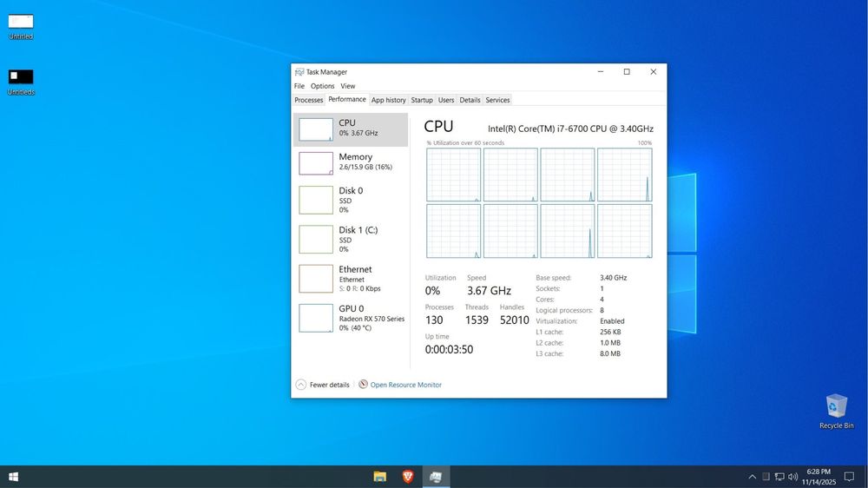Click the Intel Core i7-6700 CPU name
The width and height of the screenshot is (868, 488).
pyautogui.click(x=570, y=129)
